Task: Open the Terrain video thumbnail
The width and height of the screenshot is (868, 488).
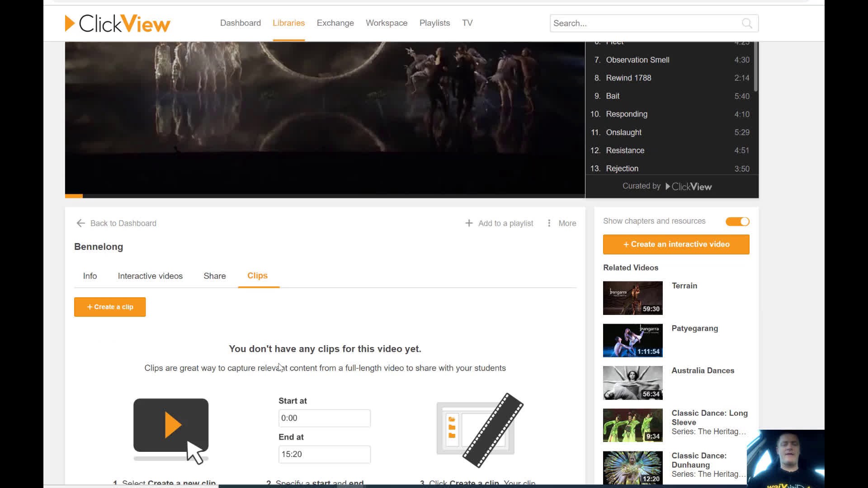Action: 633,298
